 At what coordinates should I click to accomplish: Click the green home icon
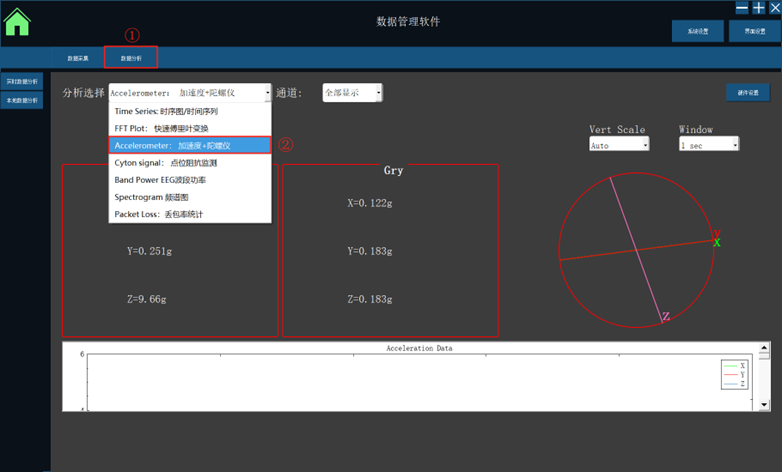tap(18, 22)
